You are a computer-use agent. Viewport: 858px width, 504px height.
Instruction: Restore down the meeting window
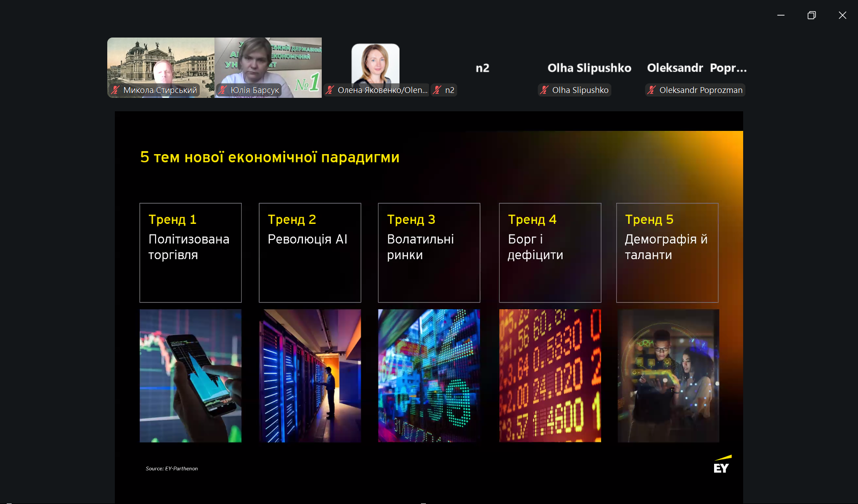(x=812, y=15)
